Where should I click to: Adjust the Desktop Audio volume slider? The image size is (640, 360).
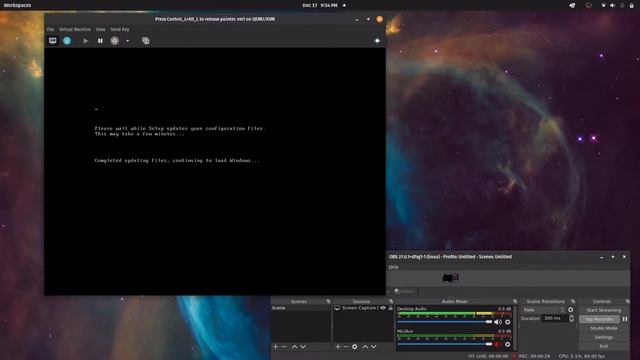445,322
